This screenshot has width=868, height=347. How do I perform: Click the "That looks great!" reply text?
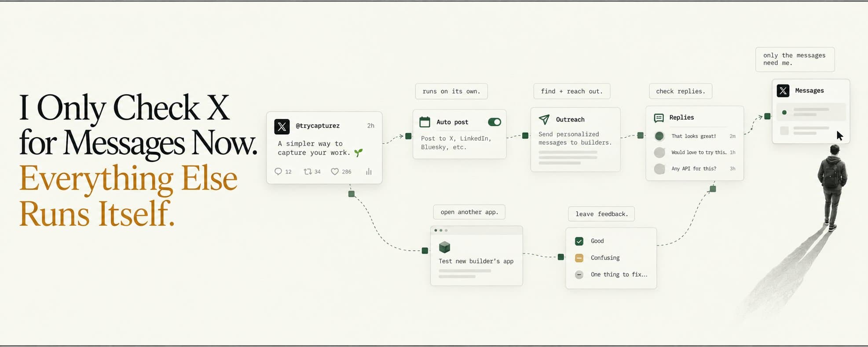(694, 136)
